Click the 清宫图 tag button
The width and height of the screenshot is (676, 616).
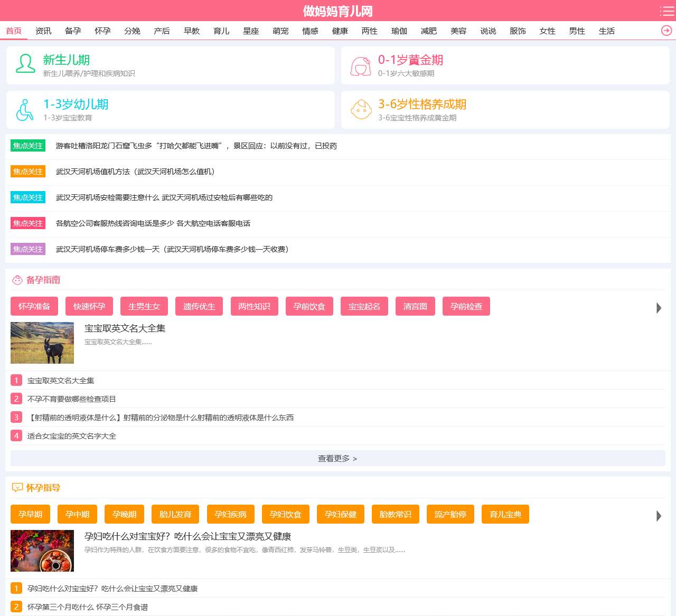(415, 306)
